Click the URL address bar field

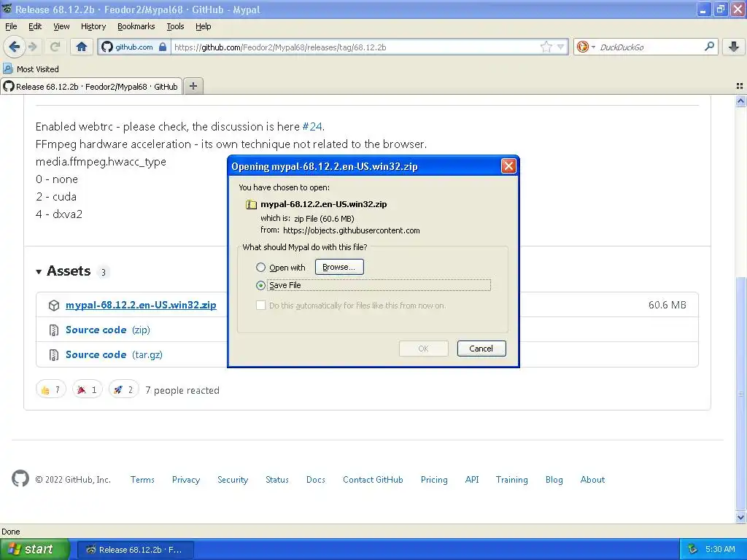tap(355, 47)
